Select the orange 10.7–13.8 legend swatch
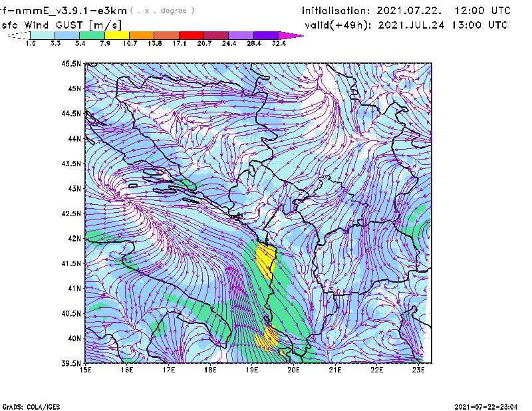This screenshot has width=532, height=411. (x=142, y=35)
